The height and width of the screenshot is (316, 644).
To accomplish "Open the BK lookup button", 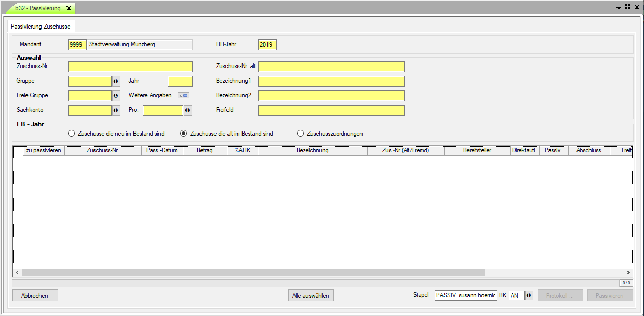I will pos(529,296).
